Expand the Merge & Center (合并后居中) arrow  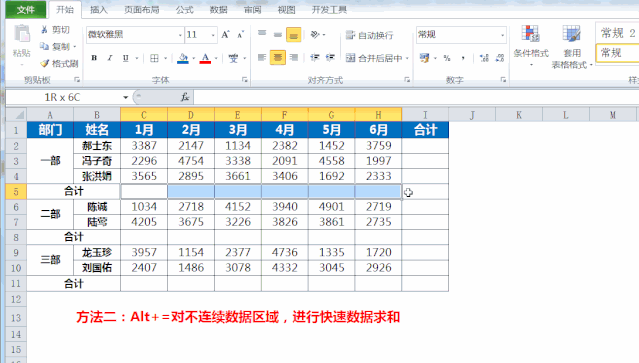tap(407, 58)
